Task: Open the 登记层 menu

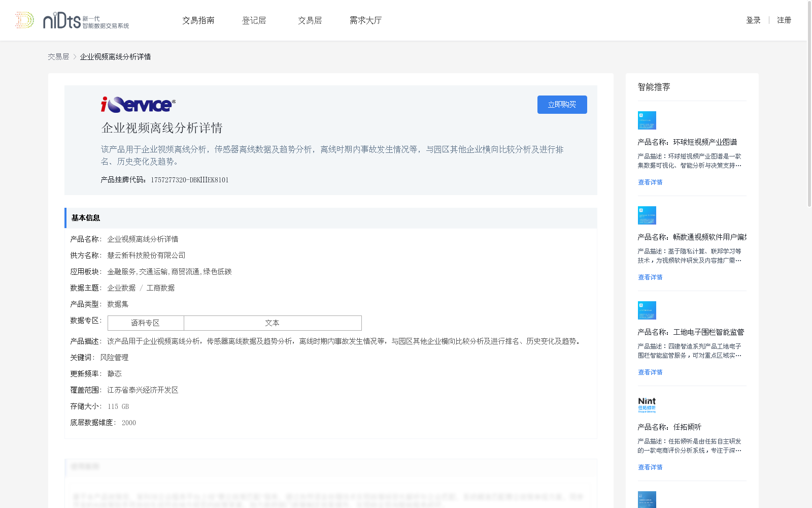Action: pos(254,20)
